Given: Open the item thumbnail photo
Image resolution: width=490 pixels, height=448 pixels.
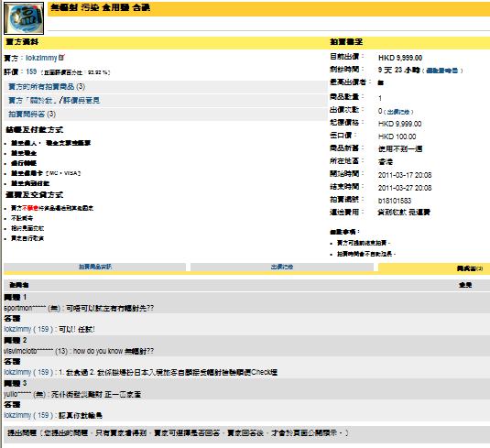Looking at the screenshot, I should (24, 18).
